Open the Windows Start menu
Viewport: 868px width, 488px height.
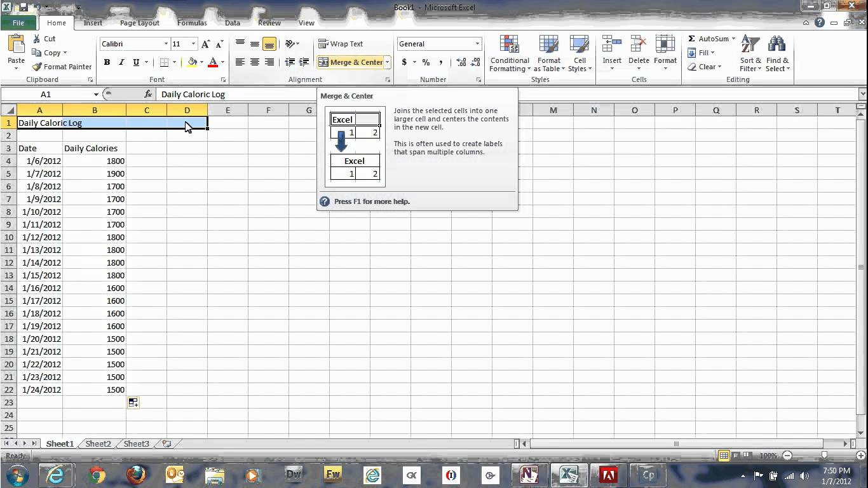[x=17, y=475]
